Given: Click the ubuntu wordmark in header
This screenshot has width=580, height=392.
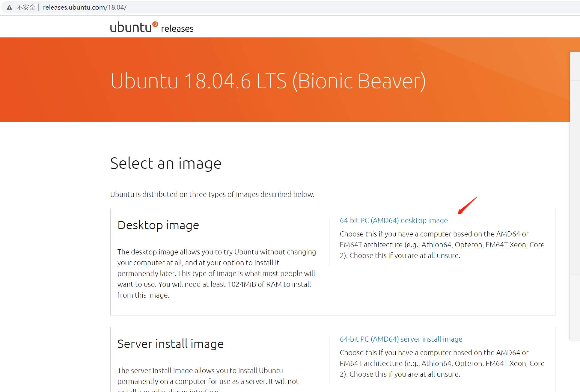Looking at the screenshot, I should coord(130,28).
